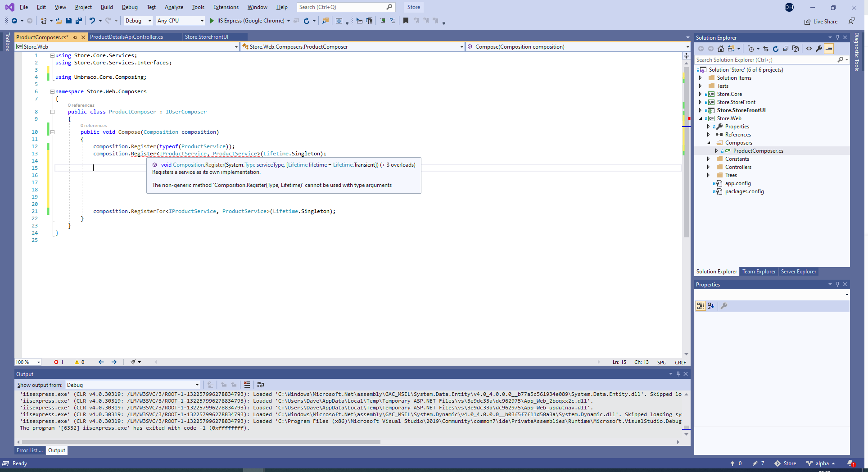The height and width of the screenshot is (472, 868).
Task: Clear All in the Output window
Action: click(247, 385)
